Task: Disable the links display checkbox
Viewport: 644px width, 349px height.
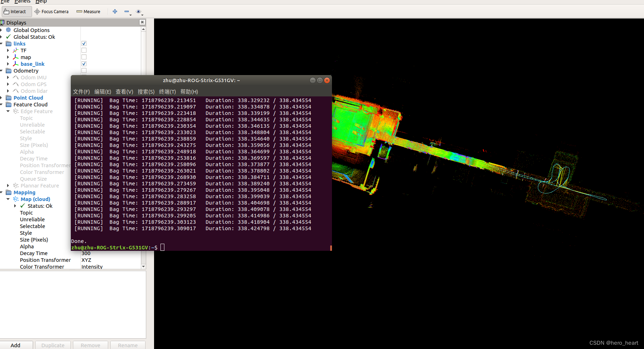Action: coord(84,43)
